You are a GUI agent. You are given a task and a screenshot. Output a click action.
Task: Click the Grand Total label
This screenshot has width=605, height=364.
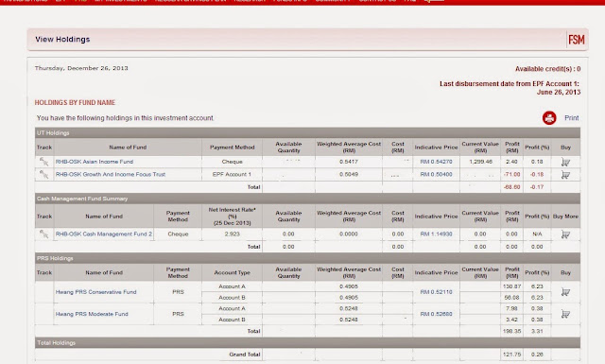[245, 355]
